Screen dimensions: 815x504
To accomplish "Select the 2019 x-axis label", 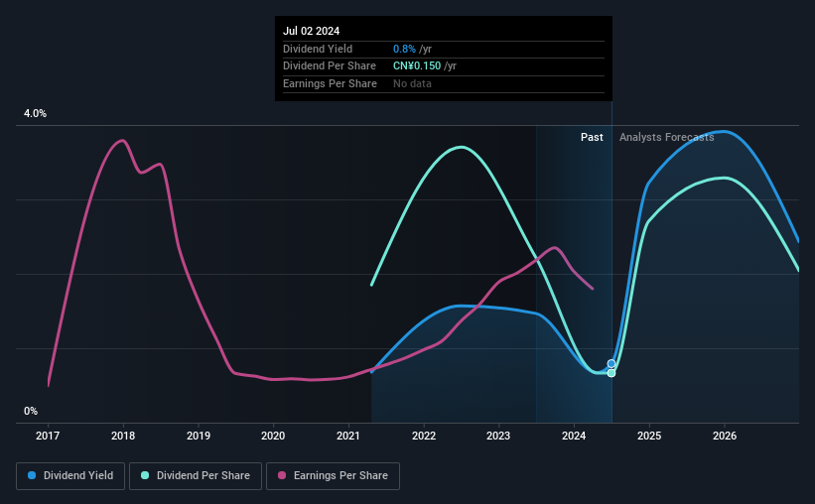I will coord(199,436).
